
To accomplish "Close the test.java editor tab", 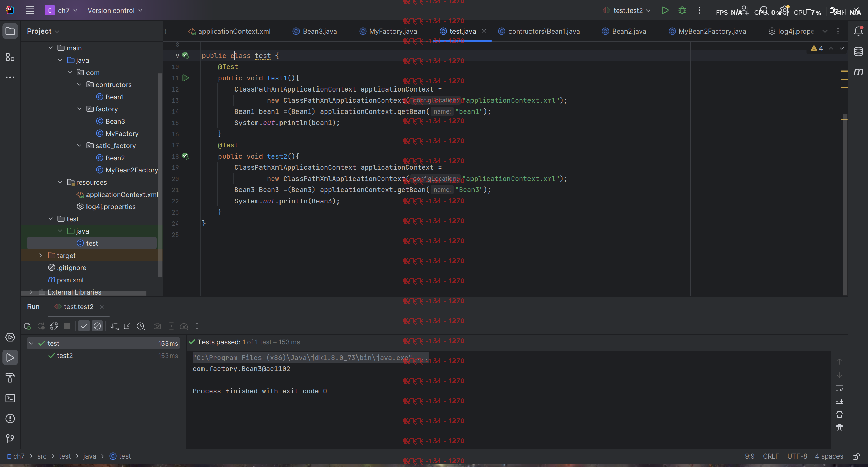I will [x=484, y=31].
